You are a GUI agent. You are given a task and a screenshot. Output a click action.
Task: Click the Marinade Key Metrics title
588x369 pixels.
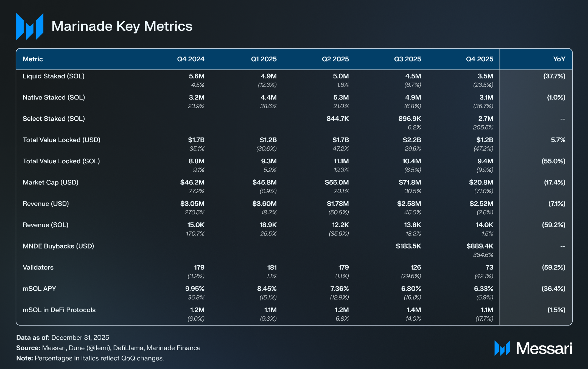[x=122, y=26]
